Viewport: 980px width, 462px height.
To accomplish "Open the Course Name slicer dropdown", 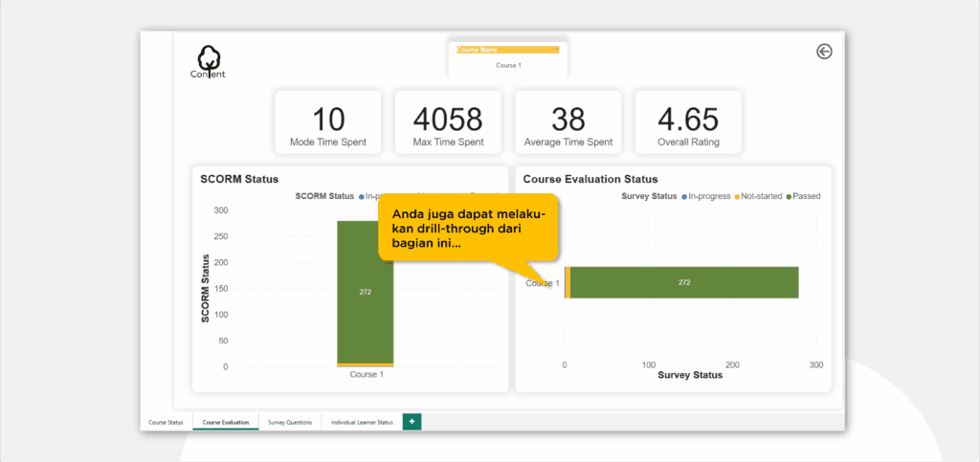I will point(555,50).
